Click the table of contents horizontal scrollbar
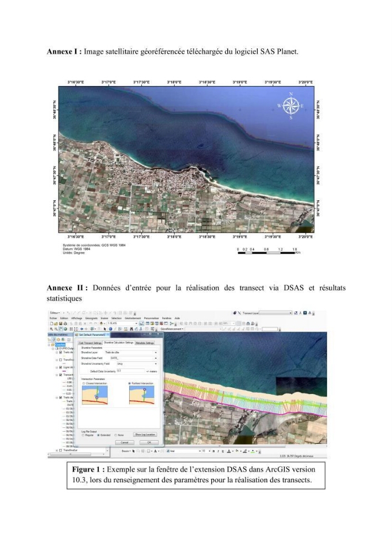 [x=77, y=454]
